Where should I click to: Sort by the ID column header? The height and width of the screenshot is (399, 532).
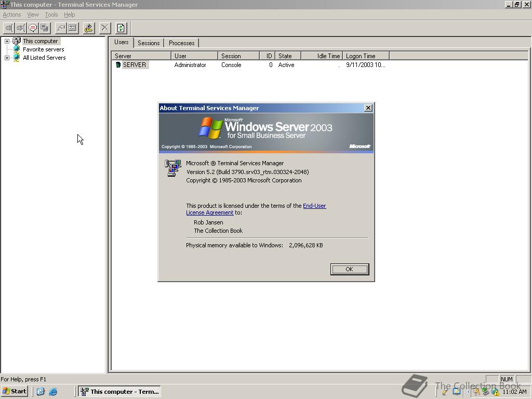click(268, 56)
